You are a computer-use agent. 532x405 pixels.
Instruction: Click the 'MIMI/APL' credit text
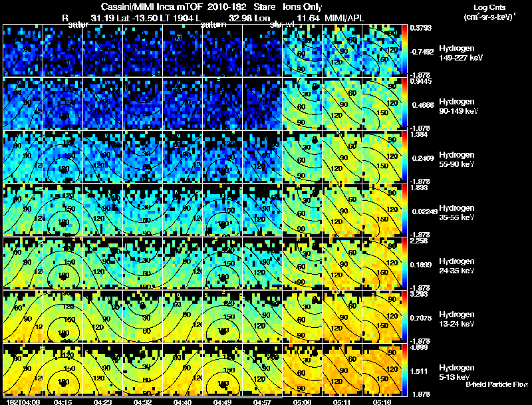tap(344, 18)
